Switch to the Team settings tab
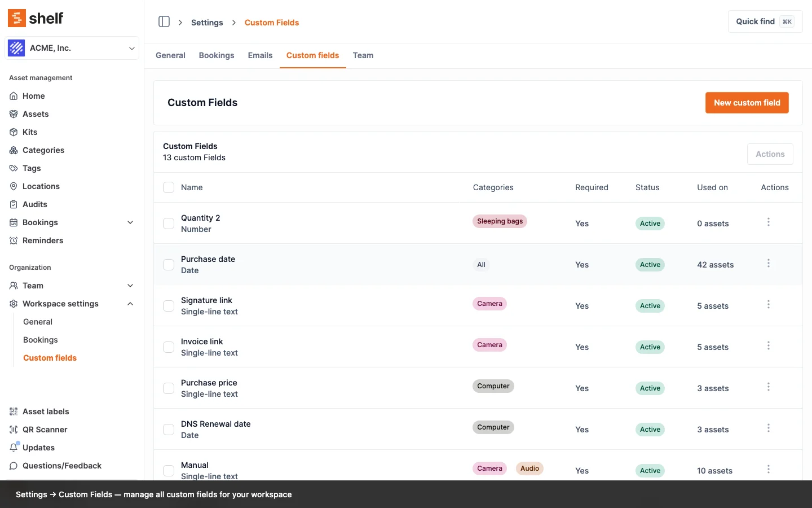812x508 pixels. pos(363,55)
